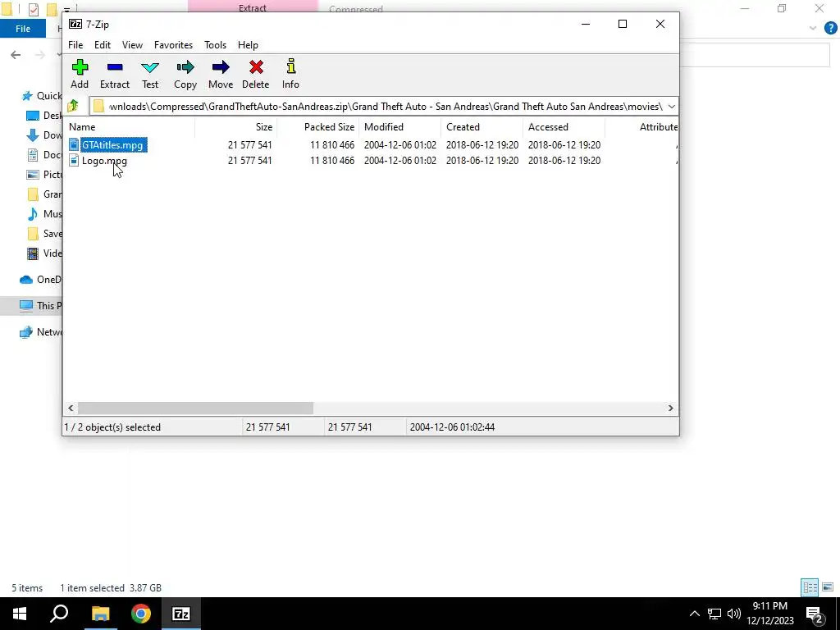Screen dimensions: 840x630
Task: Click the Copy toolbar icon
Action: [185, 74]
